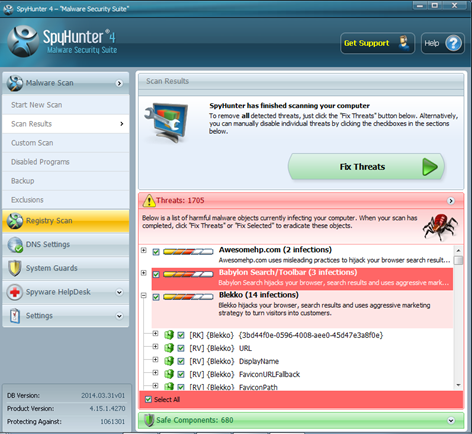The image size is (472, 434).
Task: Expand the [RK] {Blekko} registry key node
Action: (155, 333)
